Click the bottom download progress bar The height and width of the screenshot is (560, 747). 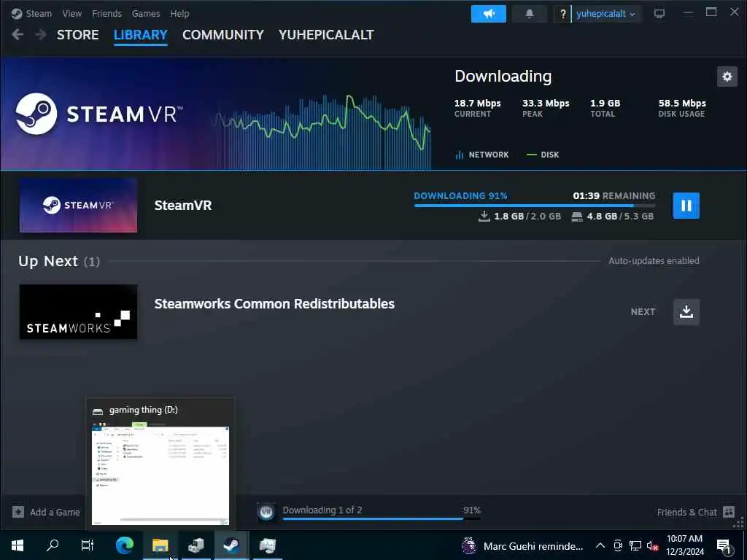[x=382, y=518]
